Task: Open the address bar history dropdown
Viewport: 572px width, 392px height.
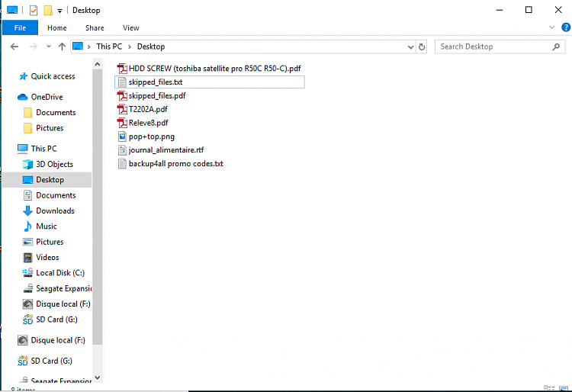Action: tap(410, 47)
